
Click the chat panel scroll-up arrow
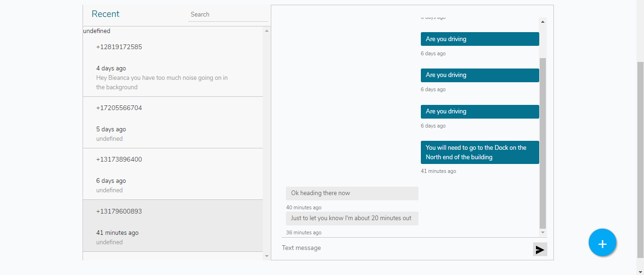pyautogui.click(x=542, y=21)
